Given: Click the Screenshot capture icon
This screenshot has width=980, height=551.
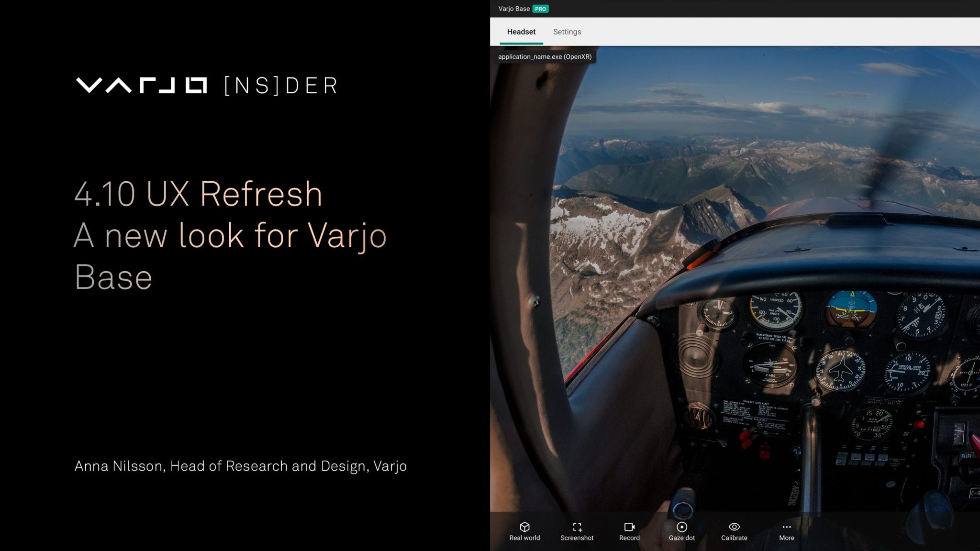Looking at the screenshot, I should click(x=578, y=527).
